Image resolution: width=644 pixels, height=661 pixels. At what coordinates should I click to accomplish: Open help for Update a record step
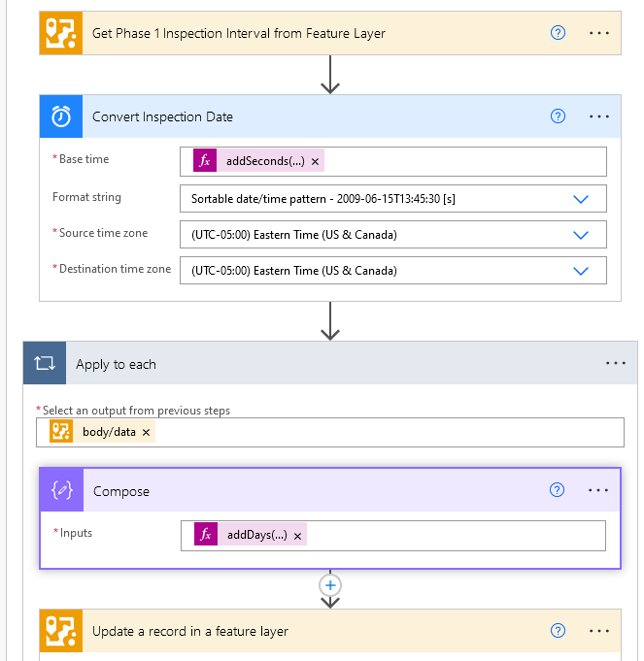pyautogui.click(x=558, y=631)
